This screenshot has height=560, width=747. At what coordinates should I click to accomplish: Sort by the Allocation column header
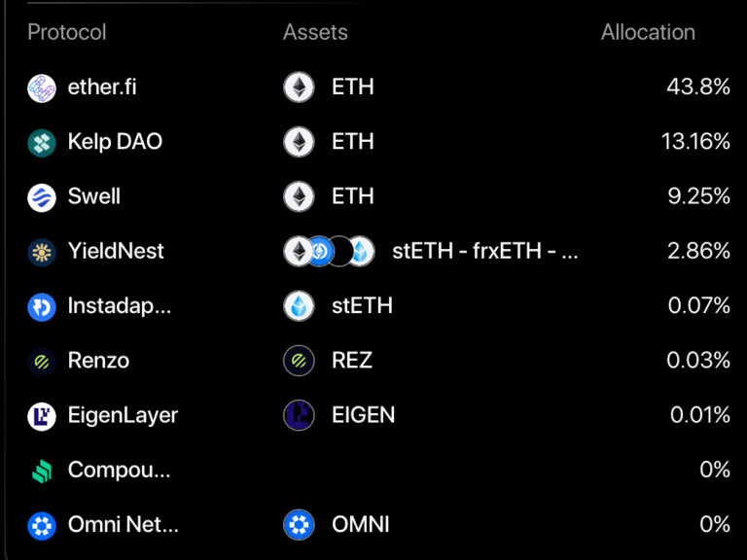(x=648, y=32)
